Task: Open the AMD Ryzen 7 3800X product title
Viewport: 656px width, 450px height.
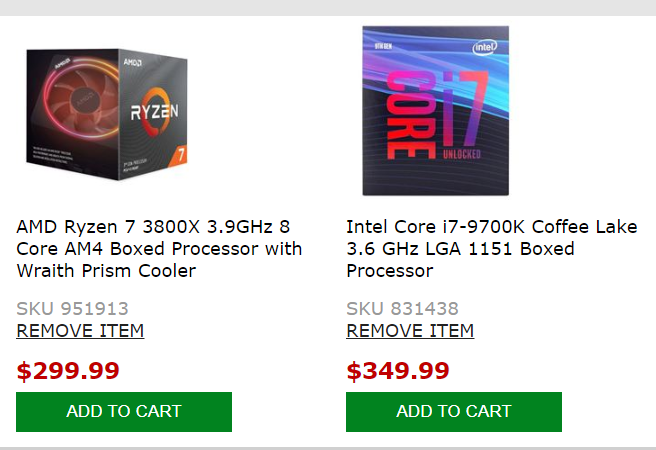Action: point(159,249)
